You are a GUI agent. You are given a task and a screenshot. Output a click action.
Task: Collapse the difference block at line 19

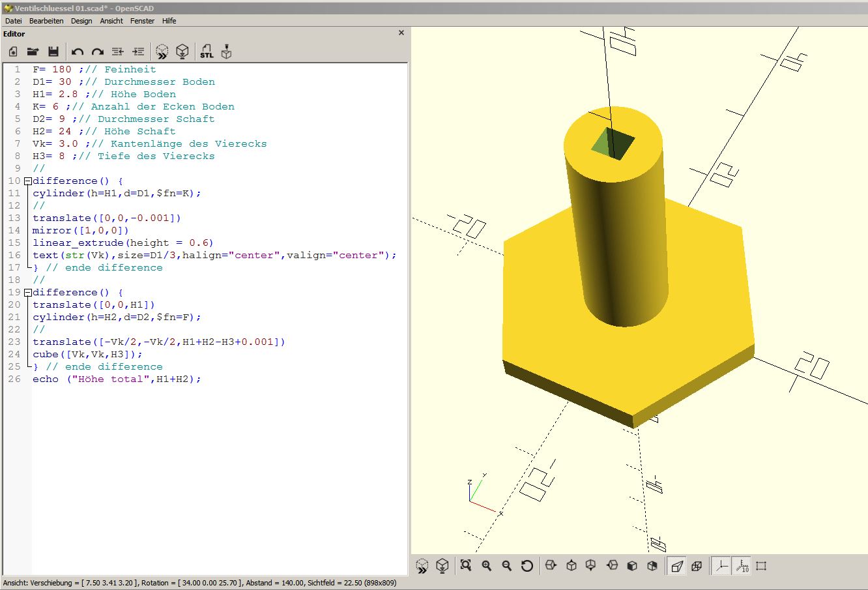(x=28, y=293)
